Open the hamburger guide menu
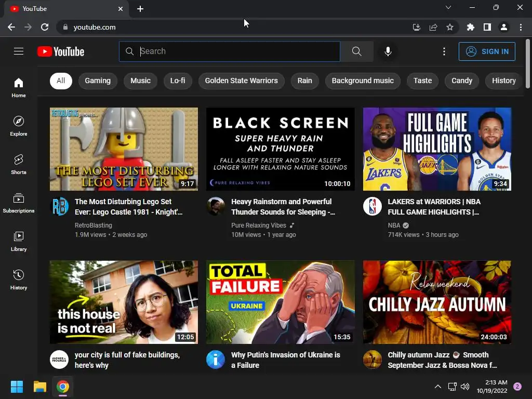Screen dimensions: 532x399 tap(19, 51)
